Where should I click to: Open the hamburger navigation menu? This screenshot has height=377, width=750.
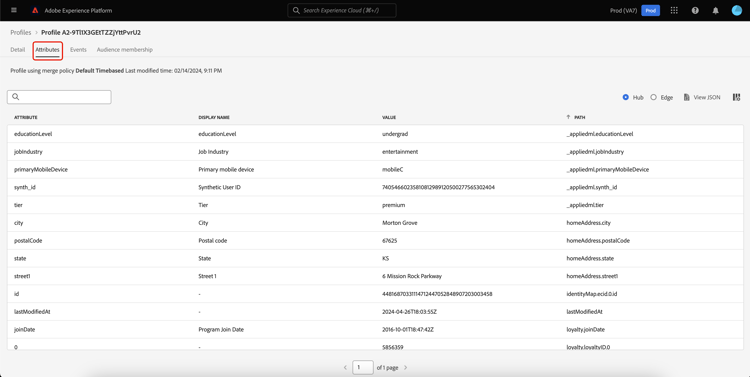(x=13, y=10)
